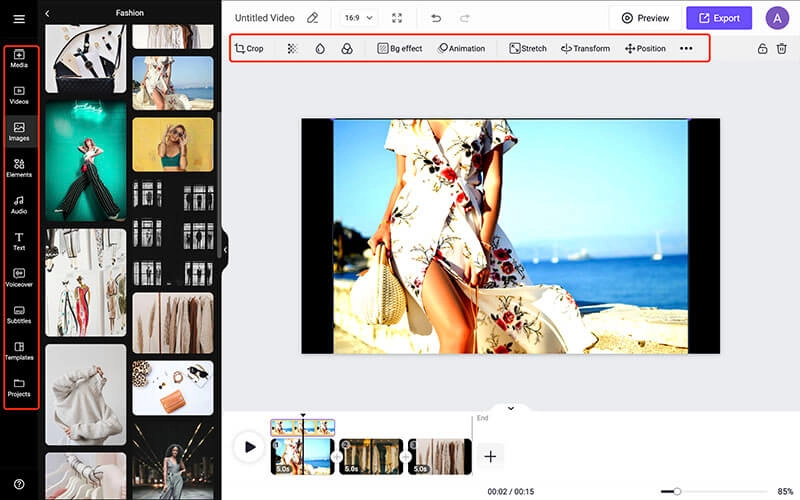The height and width of the screenshot is (500, 800).
Task: Open the opacity checkered-dots tool
Action: point(292,48)
